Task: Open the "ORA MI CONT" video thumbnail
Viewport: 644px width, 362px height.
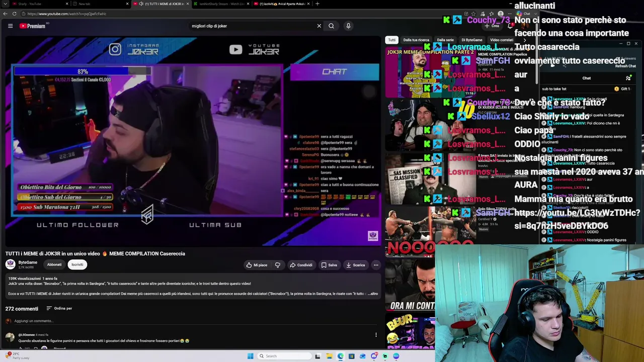Action: click(x=411, y=284)
